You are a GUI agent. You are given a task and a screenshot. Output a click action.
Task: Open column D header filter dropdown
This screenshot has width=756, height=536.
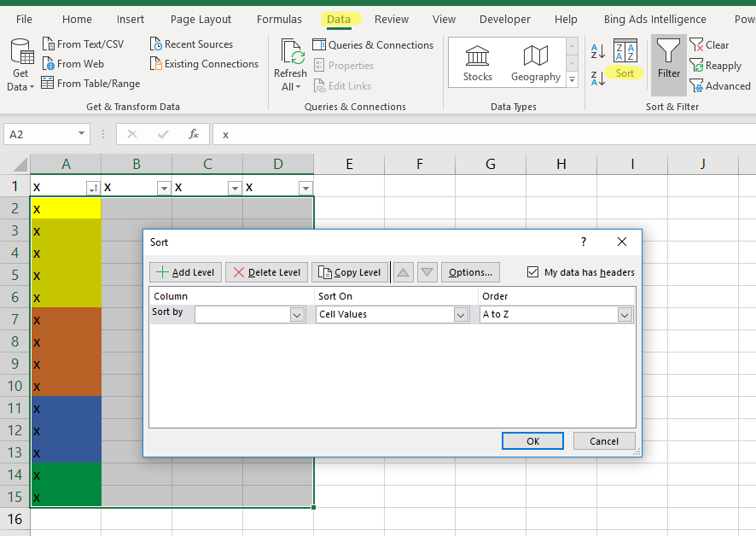305,188
